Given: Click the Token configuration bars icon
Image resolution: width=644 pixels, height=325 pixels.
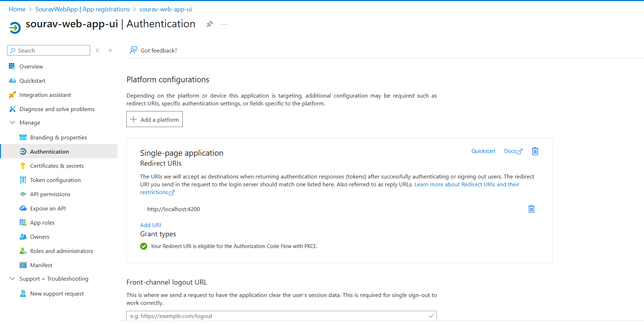Looking at the screenshot, I should [23, 180].
